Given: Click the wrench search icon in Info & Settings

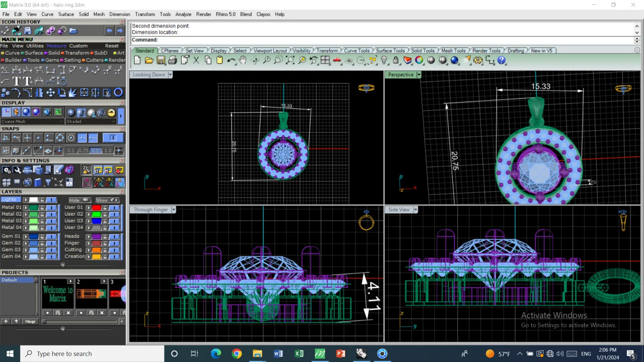Looking at the screenshot, I should 17,170.
